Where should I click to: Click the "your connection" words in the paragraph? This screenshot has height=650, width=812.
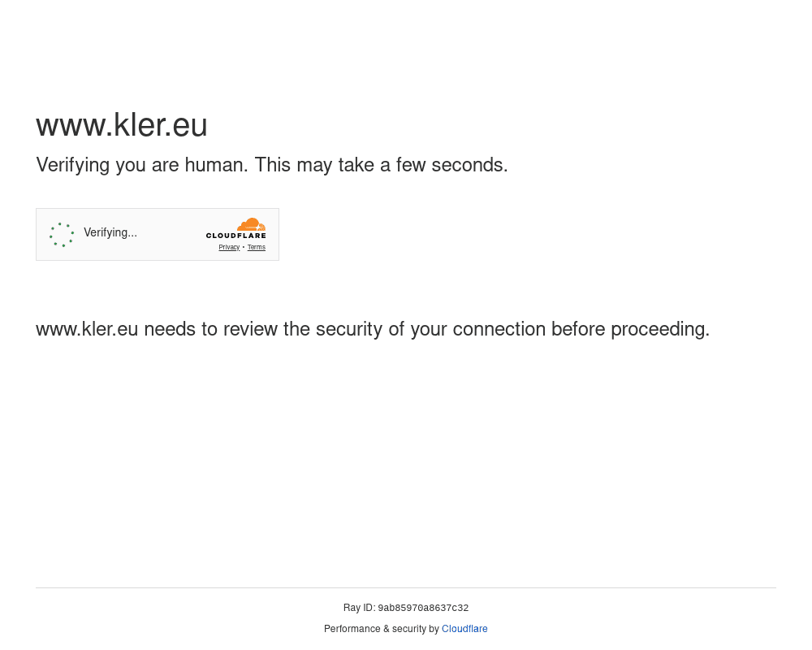coord(477,329)
